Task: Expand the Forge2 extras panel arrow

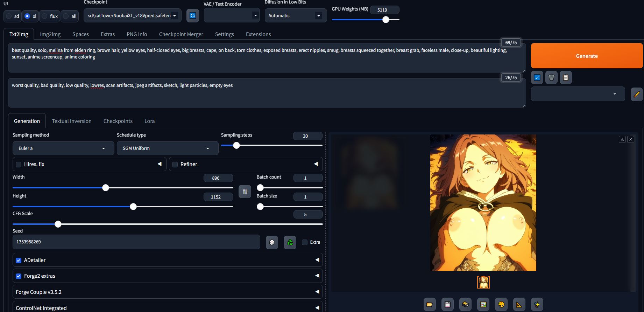Action: [317, 276]
